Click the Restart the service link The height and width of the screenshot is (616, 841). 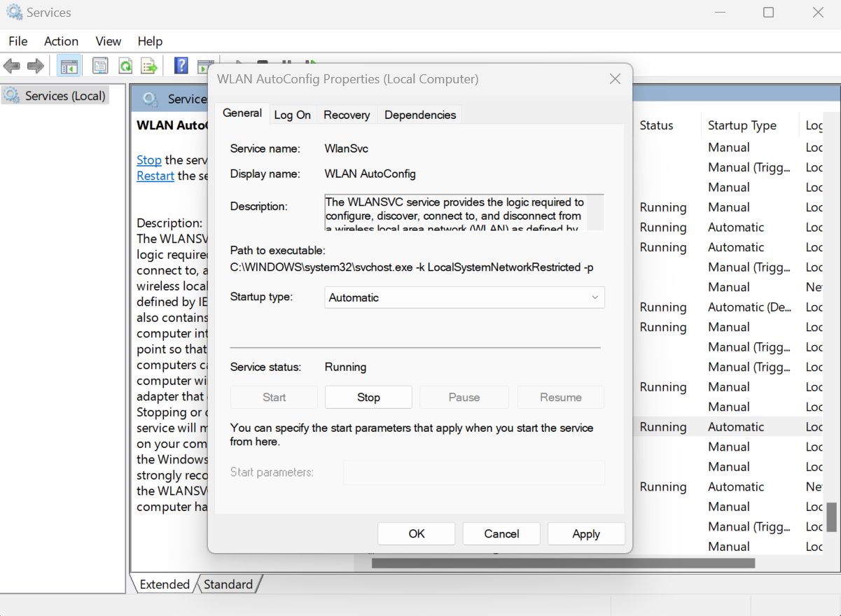point(155,176)
